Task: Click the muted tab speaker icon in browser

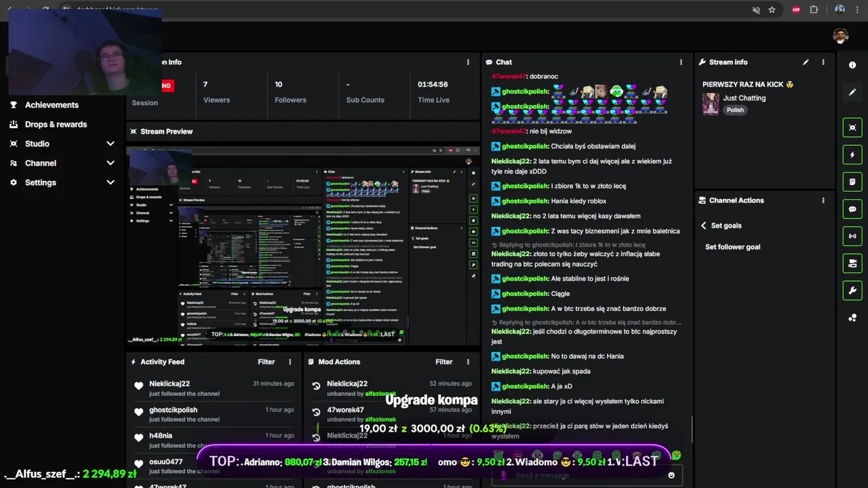Action: click(756, 10)
